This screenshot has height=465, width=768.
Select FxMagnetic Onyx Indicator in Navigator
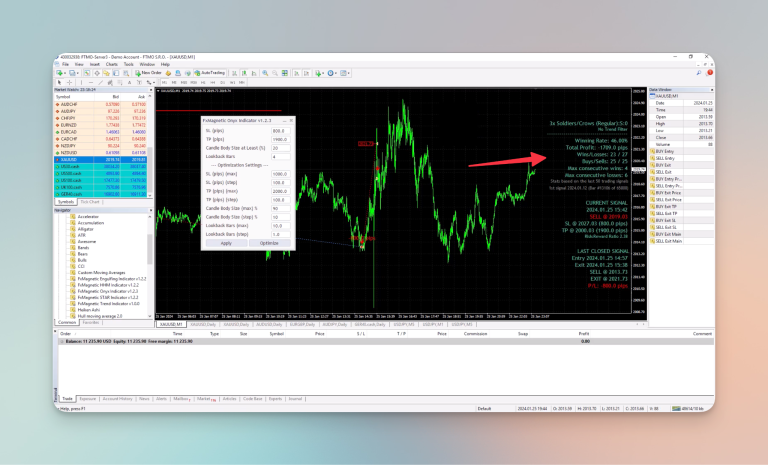(x=107, y=291)
